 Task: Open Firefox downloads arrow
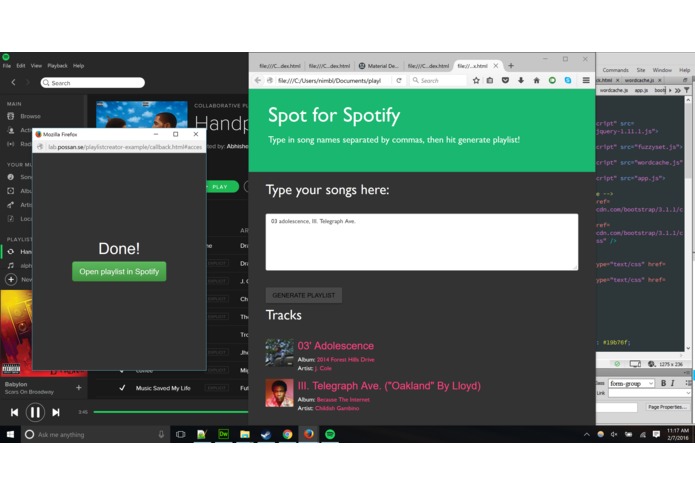point(521,80)
